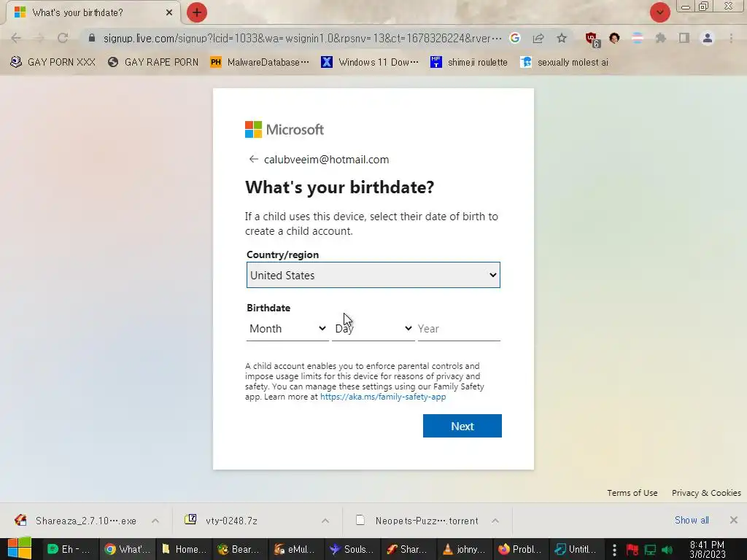Viewport: 747px width, 560px height.
Task: Click the striped flag extension icon
Action: coord(638,38)
